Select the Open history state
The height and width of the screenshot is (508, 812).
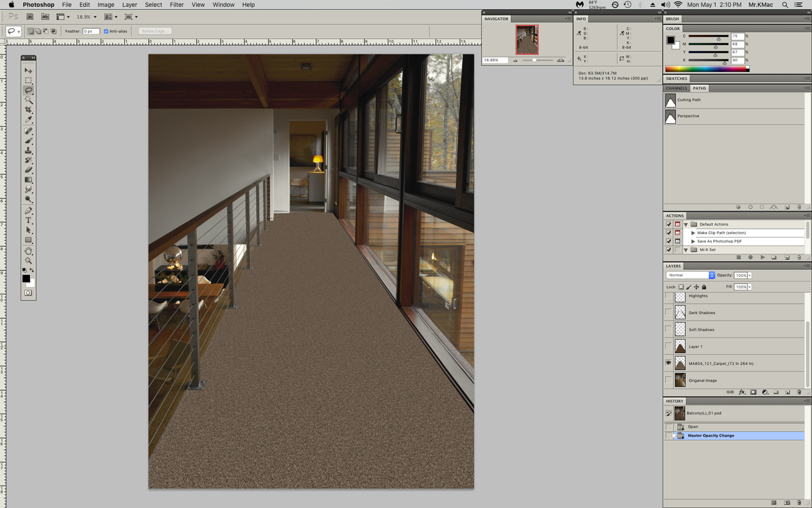coord(693,427)
